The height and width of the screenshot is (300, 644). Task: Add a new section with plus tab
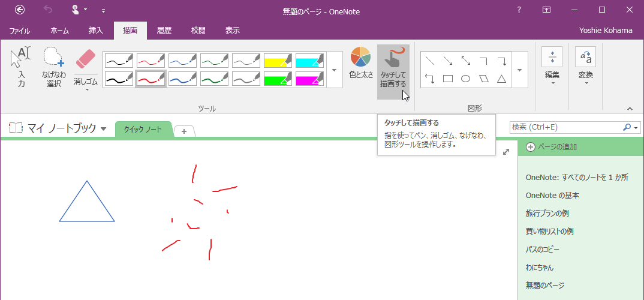point(184,131)
